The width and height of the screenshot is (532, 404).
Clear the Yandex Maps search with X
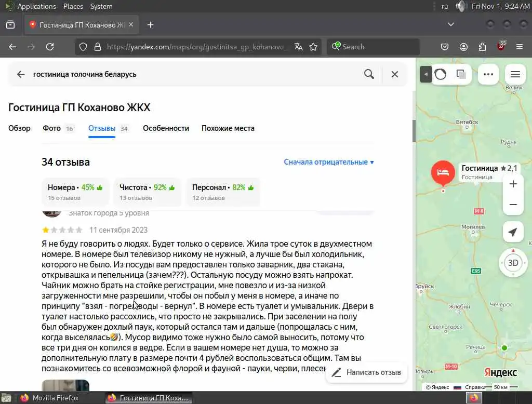tap(395, 74)
